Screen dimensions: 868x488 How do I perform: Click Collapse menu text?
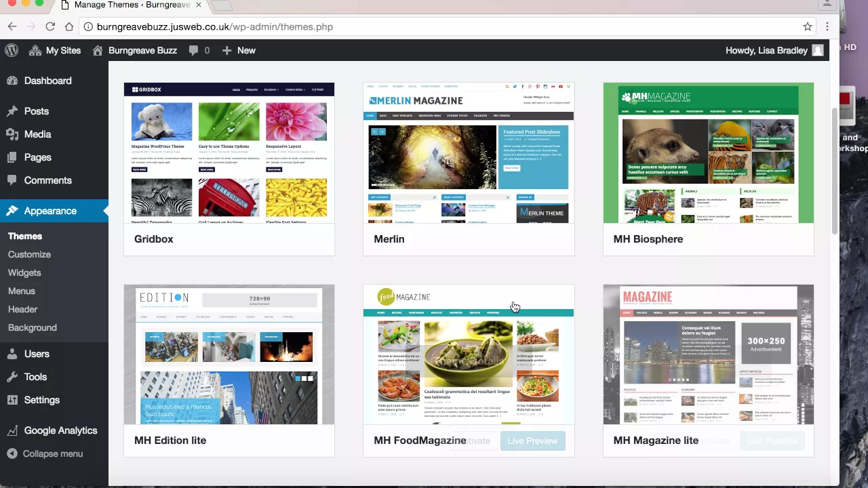point(53,453)
